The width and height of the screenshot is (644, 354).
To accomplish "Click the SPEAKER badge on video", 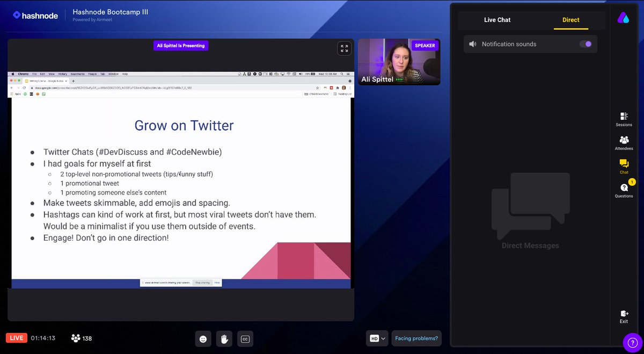I will point(425,46).
